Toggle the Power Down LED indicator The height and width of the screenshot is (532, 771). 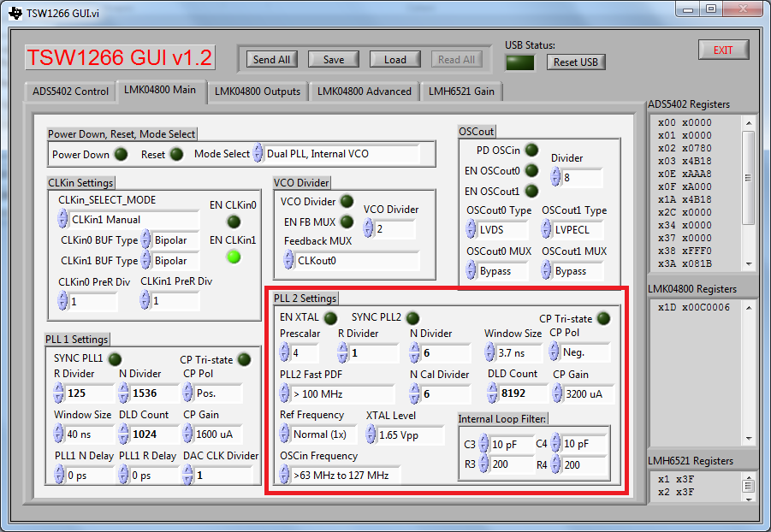coord(121,155)
